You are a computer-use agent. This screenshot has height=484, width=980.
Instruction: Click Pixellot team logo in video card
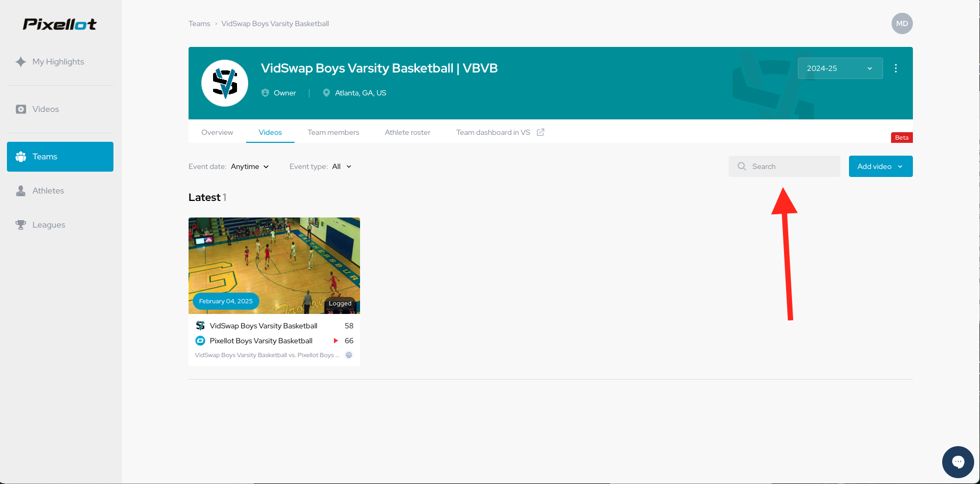pos(200,341)
